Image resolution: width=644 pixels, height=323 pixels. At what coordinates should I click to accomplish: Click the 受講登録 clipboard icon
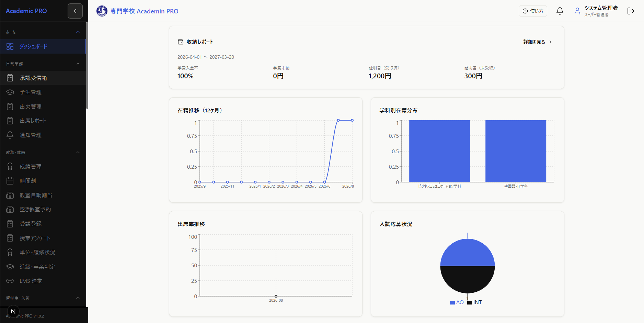[10, 224]
